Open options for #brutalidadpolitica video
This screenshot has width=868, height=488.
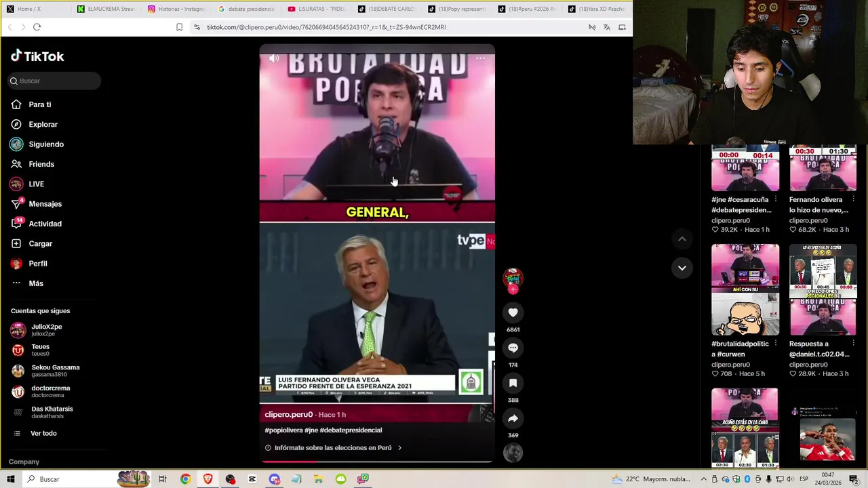(x=775, y=344)
